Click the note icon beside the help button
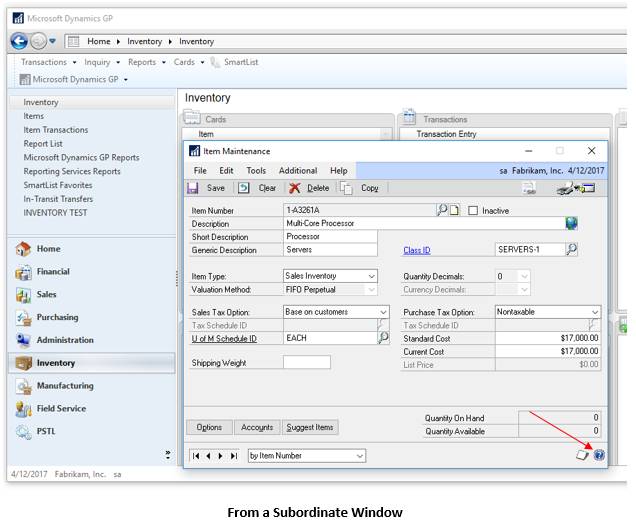The image size is (636, 524). click(x=582, y=455)
